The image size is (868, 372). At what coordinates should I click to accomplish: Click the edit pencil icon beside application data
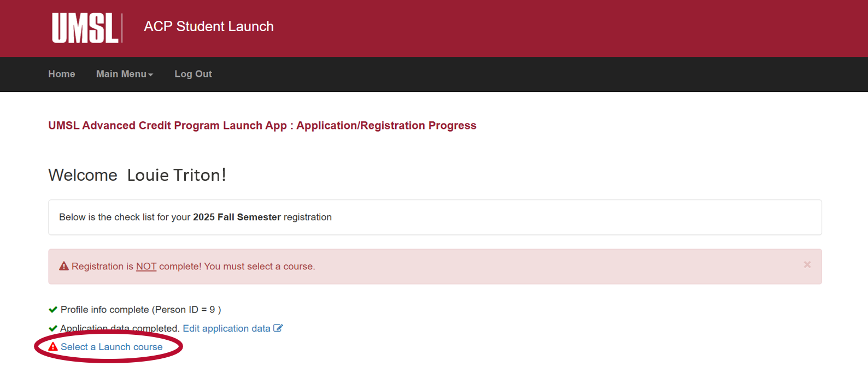[278, 328]
